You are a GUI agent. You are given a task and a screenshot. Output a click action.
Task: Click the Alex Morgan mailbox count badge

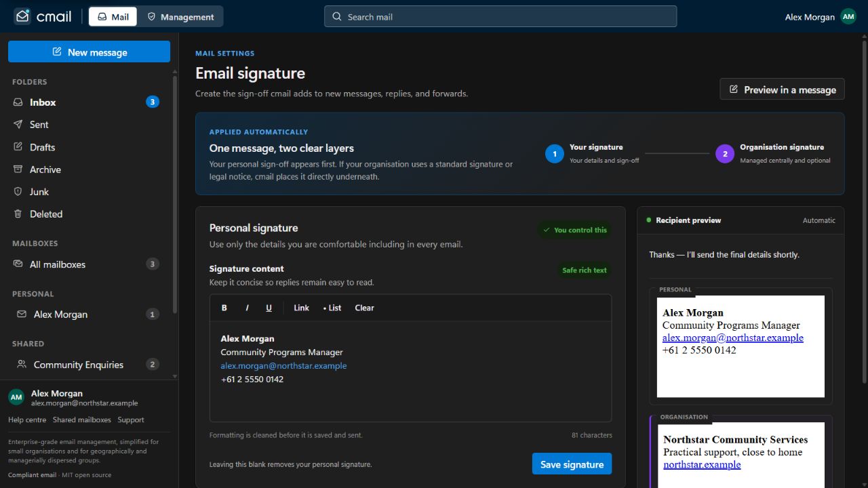[x=153, y=314]
